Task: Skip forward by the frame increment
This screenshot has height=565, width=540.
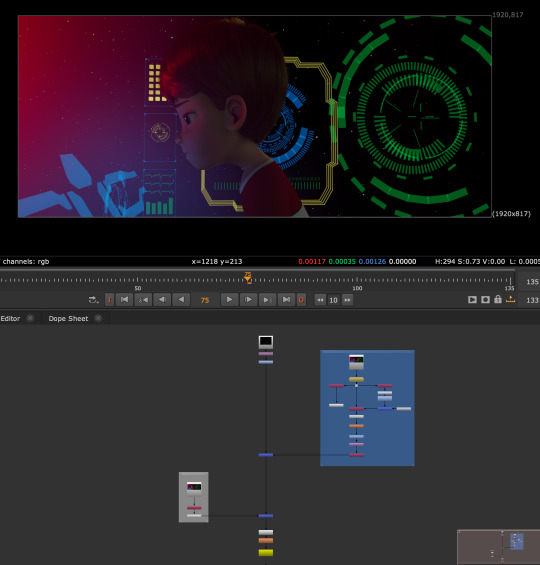Action: click(347, 300)
